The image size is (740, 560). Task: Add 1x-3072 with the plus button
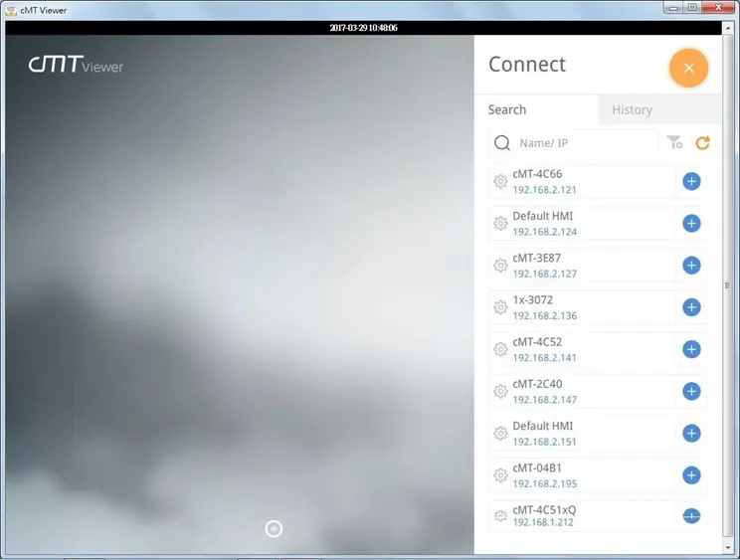click(x=691, y=307)
